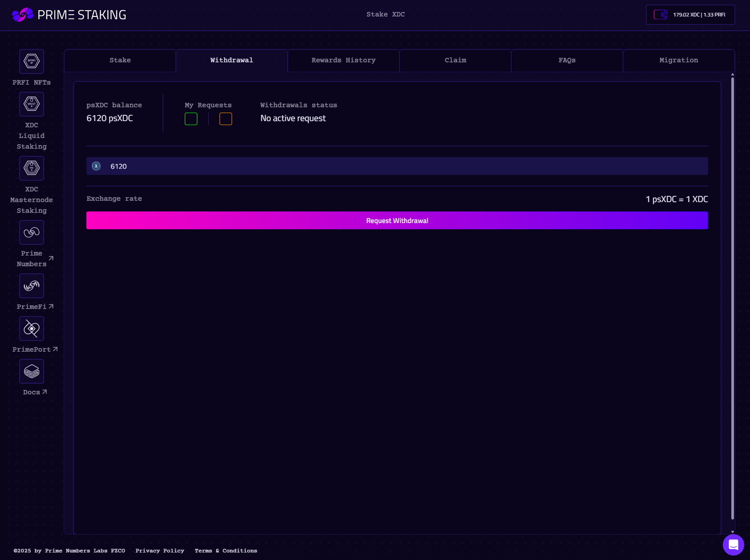Screen dimensions: 750x560
Task: Switch to the Stake tab
Action: point(120,61)
